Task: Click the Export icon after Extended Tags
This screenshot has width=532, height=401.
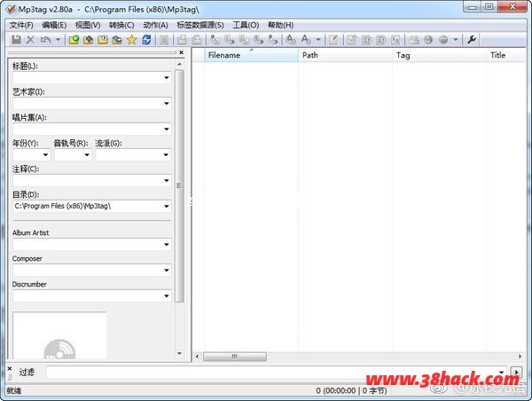Action: pos(352,40)
